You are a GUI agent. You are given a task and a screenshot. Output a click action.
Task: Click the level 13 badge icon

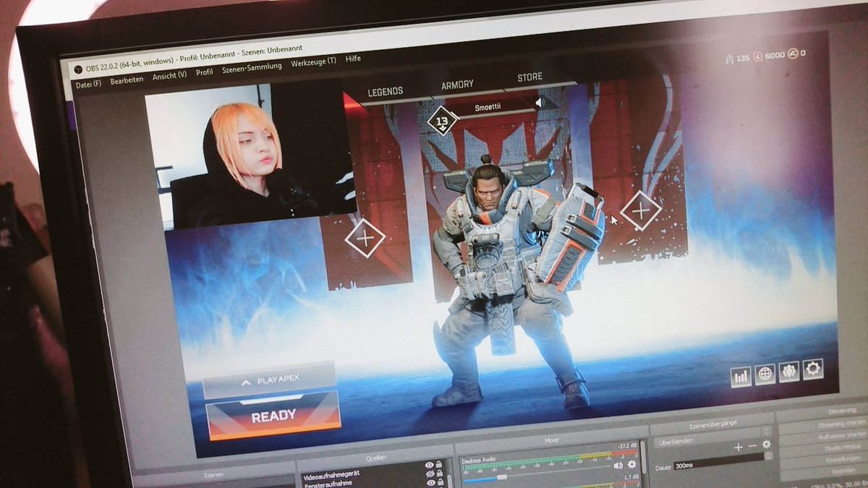(442, 120)
